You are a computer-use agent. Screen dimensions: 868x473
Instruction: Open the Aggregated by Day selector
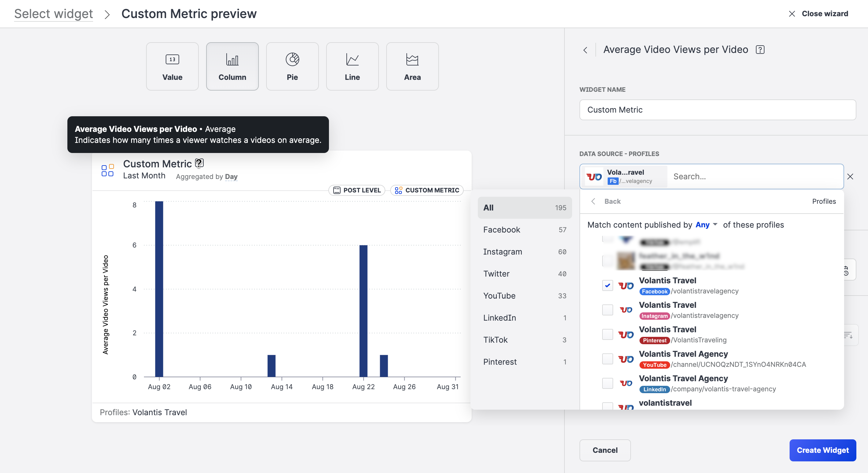pyautogui.click(x=231, y=177)
